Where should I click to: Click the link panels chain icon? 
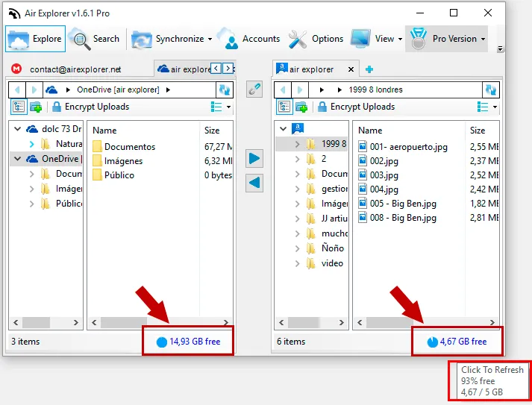click(254, 90)
